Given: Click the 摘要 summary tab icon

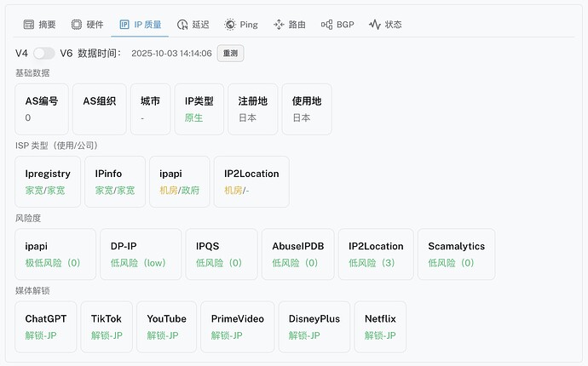Looking at the screenshot, I should coord(28,25).
